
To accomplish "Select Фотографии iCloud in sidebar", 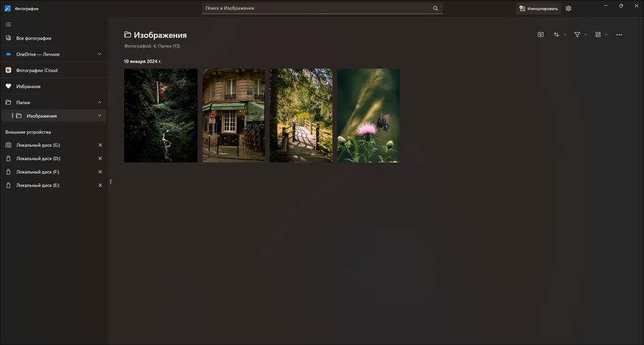I will coord(54,70).
